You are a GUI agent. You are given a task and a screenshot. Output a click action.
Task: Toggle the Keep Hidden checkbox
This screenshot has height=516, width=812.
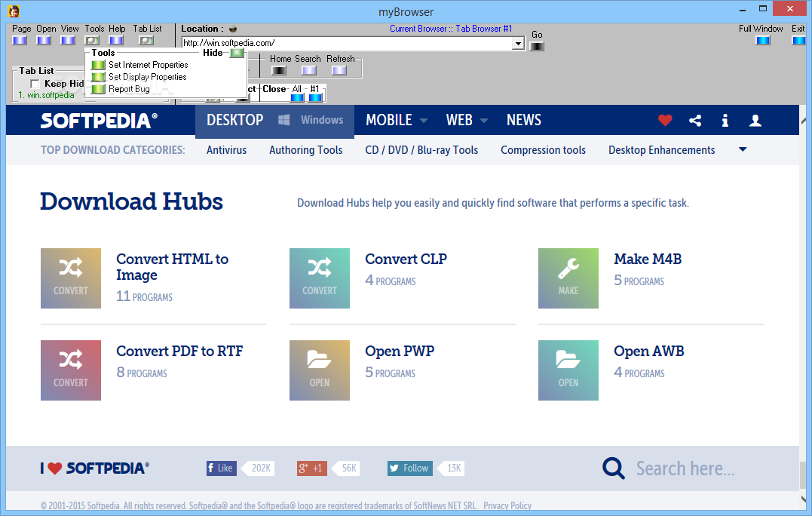click(35, 84)
